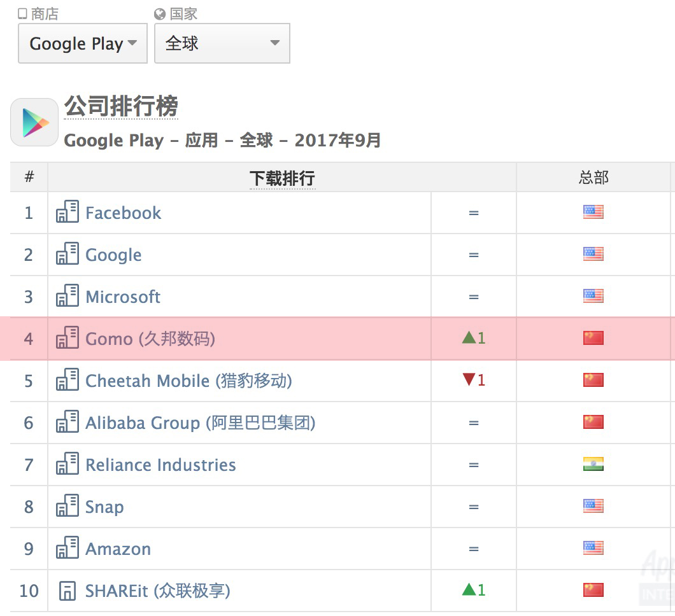Open Alibaba Group (阿里巴巴集团) link
The width and height of the screenshot is (675, 616).
pos(200,423)
